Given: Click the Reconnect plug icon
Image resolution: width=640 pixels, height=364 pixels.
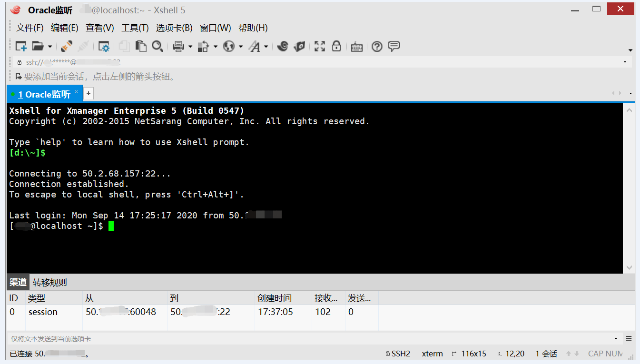Looking at the screenshot, I should tap(67, 46).
